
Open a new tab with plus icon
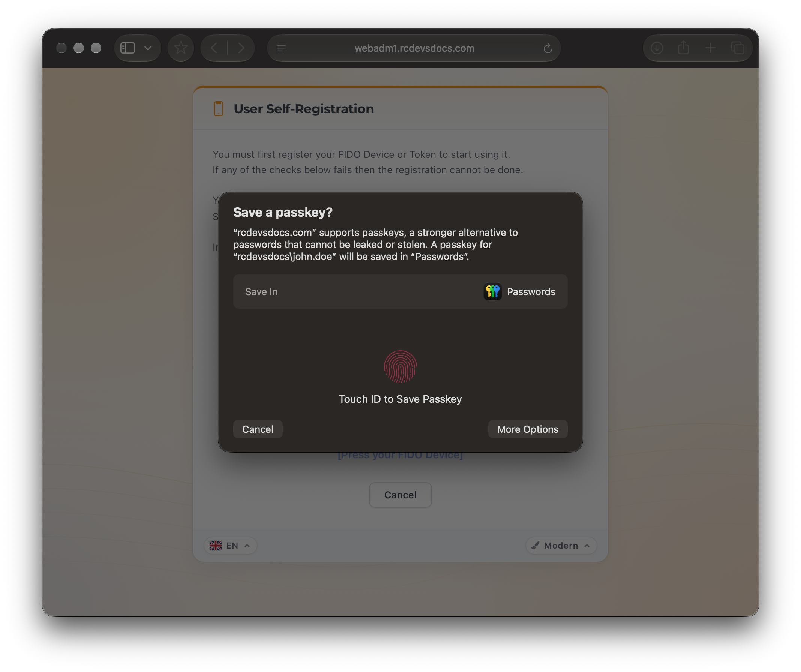click(x=710, y=48)
